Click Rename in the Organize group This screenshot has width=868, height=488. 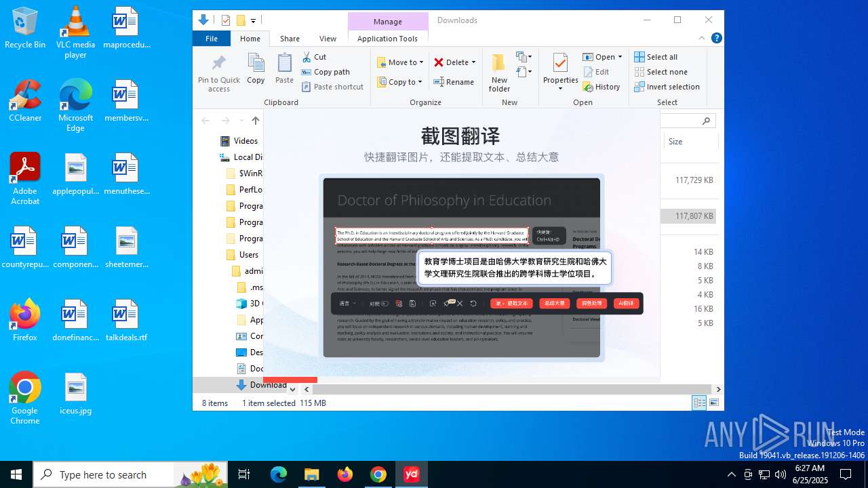coord(454,82)
